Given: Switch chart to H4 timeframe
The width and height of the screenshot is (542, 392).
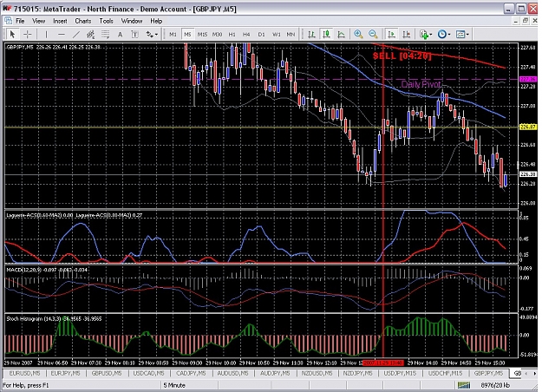Looking at the screenshot, I should coord(246,34).
